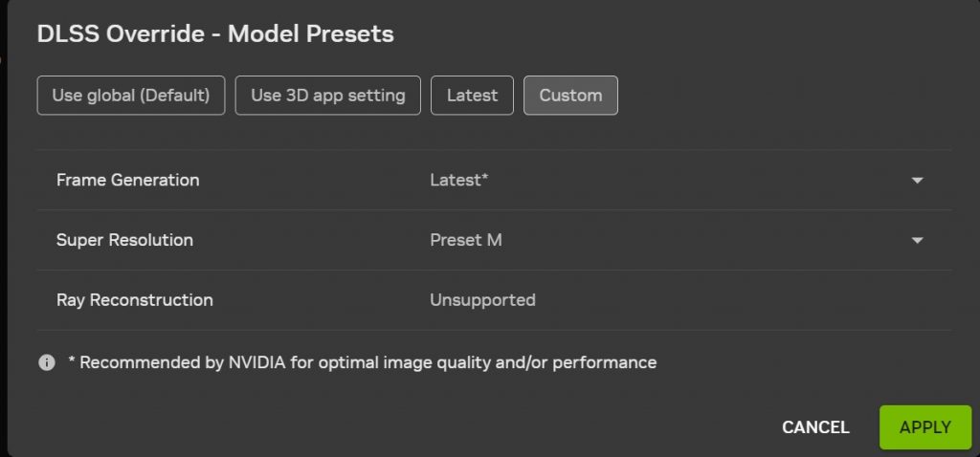This screenshot has height=457, width=980.
Task: Click the 'Unsupported' Ray Reconstruction value
Action: pos(482,300)
